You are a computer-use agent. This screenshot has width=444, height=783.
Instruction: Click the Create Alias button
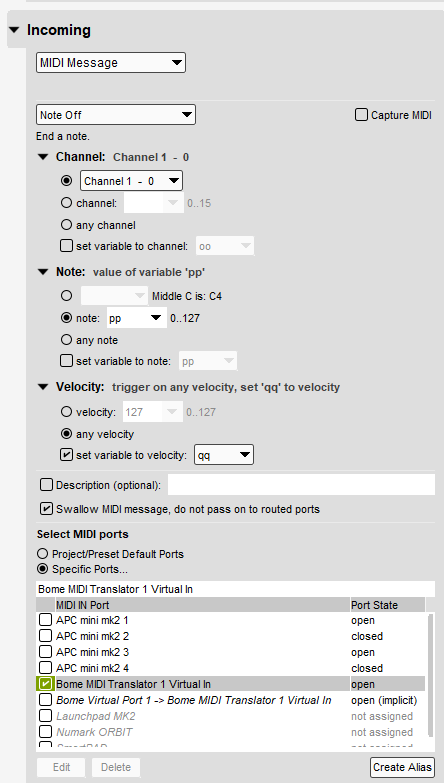coord(402,767)
